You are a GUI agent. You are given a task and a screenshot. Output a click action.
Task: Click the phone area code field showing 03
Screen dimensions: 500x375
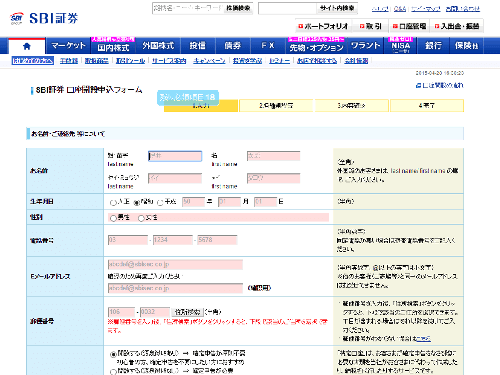tap(128, 240)
